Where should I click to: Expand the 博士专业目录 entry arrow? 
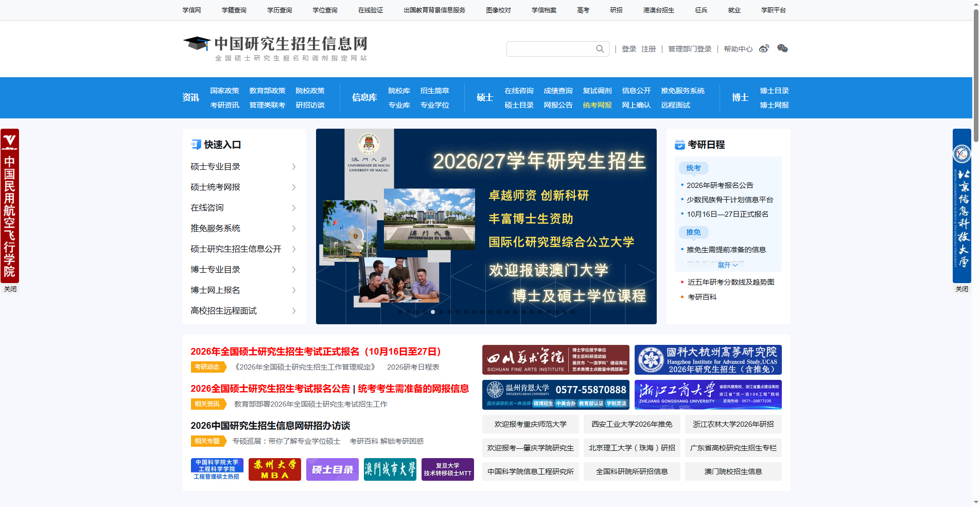point(293,269)
